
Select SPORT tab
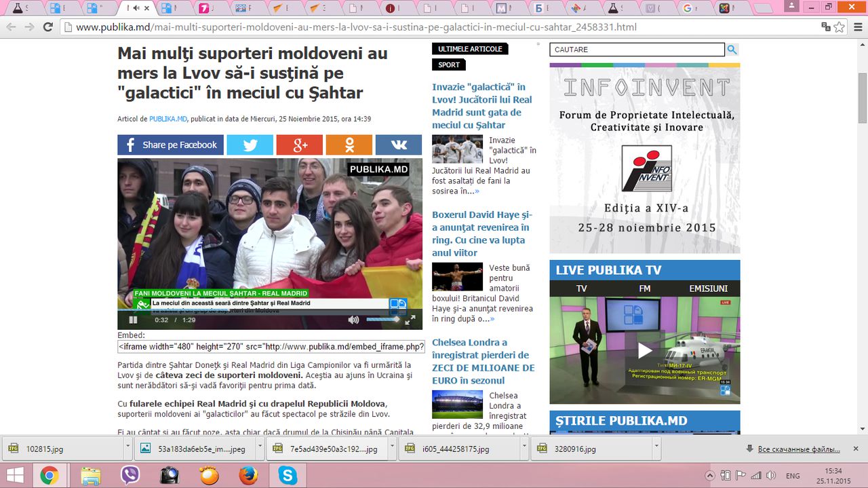449,64
